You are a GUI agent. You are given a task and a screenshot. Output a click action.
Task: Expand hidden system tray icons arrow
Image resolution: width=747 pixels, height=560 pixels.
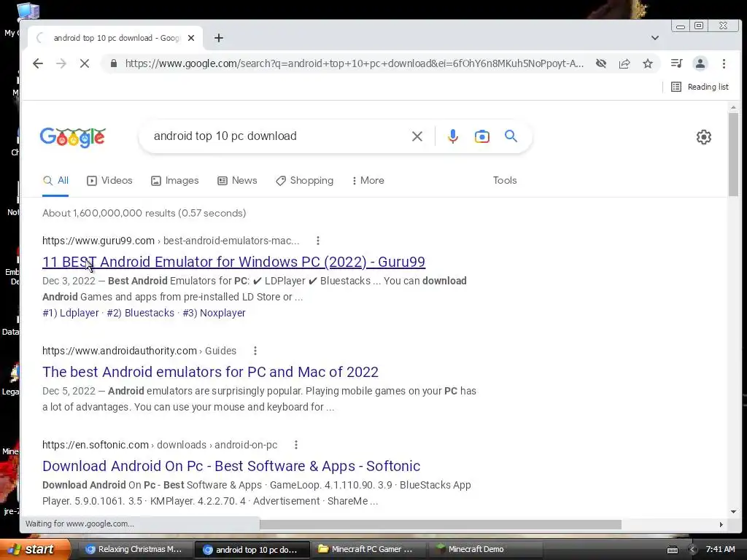(x=692, y=550)
